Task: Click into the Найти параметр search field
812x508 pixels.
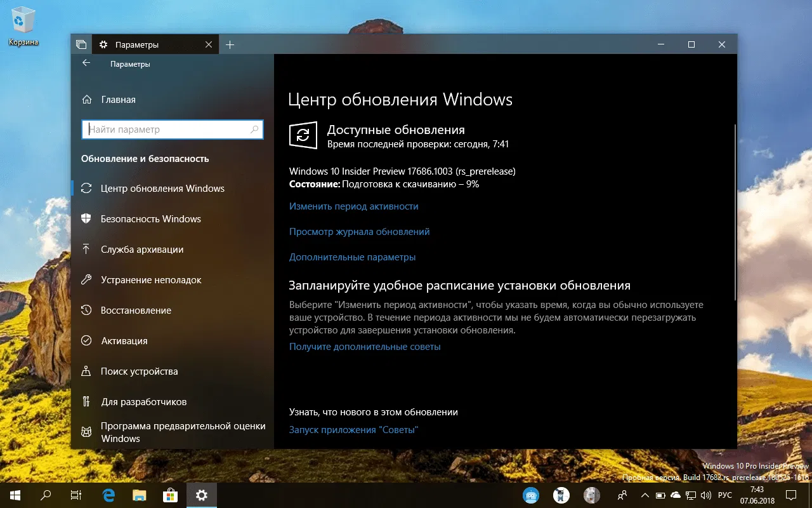Action: pos(172,129)
